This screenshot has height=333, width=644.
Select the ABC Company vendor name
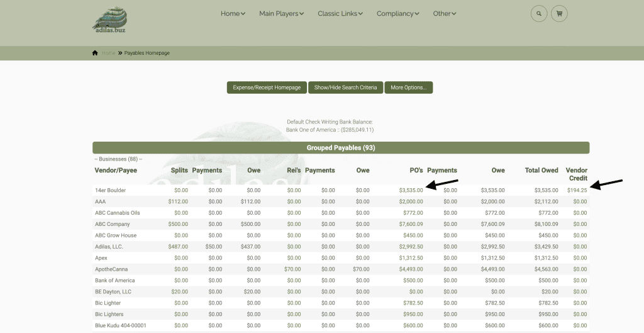click(x=113, y=224)
